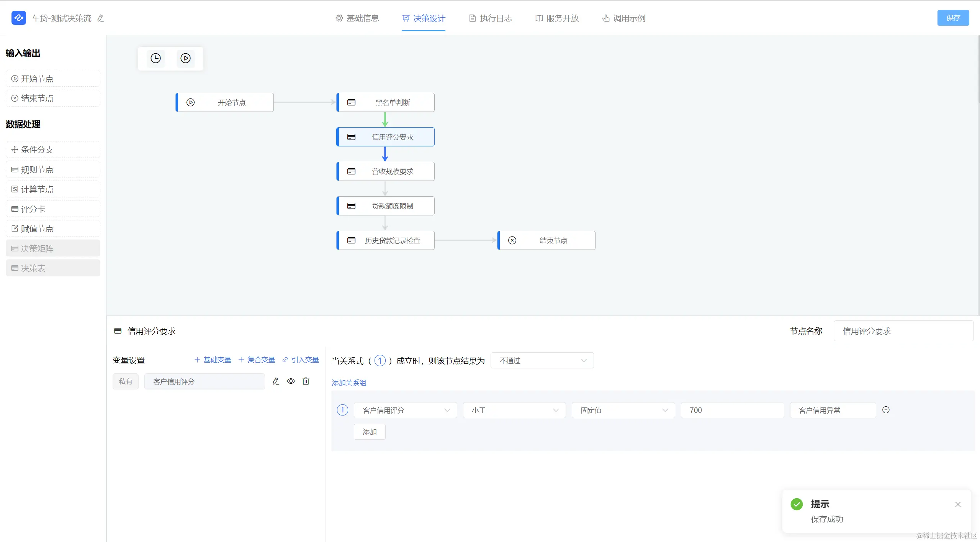
Task: Remove condition row with minus circle icon
Action: pyautogui.click(x=885, y=410)
